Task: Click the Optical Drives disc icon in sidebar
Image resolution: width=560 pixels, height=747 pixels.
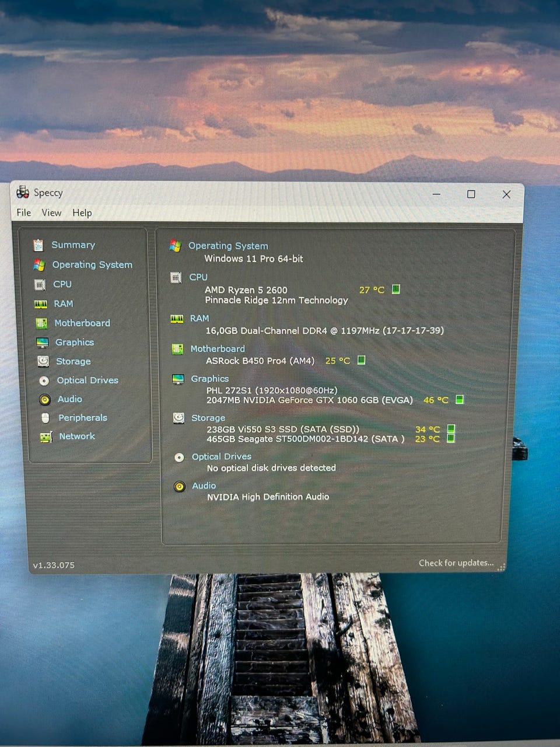Action: [x=44, y=381]
